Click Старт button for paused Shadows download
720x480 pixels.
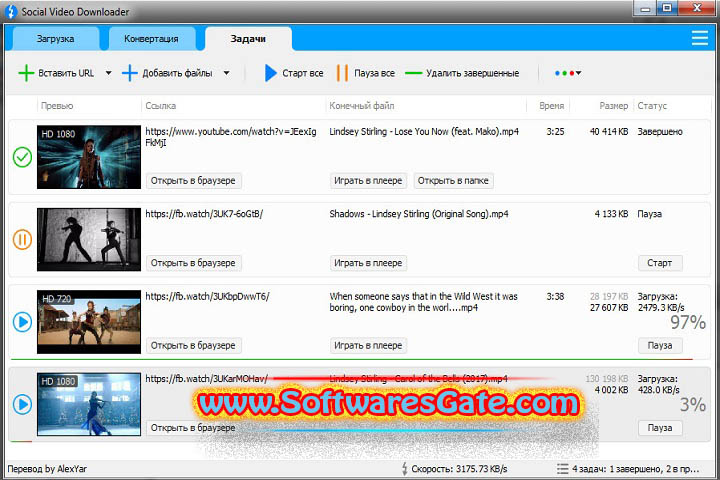coord(660,263)
